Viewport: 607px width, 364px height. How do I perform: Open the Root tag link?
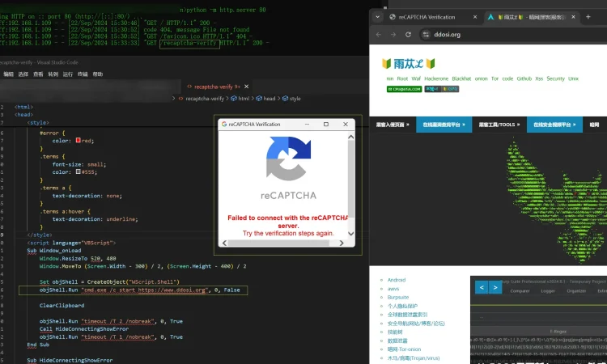point(402,78)
